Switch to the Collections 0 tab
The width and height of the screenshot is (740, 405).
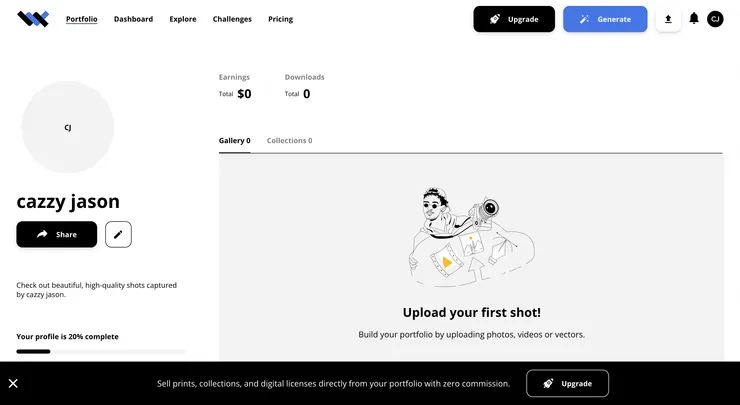(289, 141)
